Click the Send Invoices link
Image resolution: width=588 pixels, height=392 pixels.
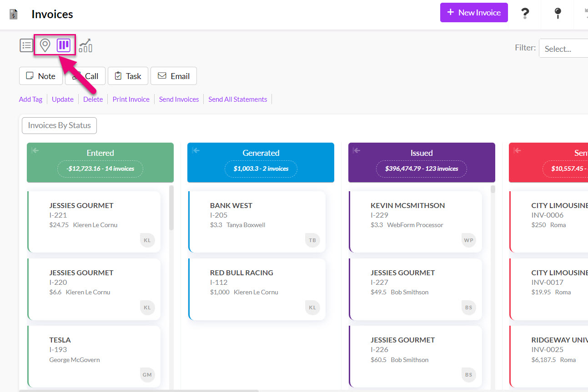179,99
